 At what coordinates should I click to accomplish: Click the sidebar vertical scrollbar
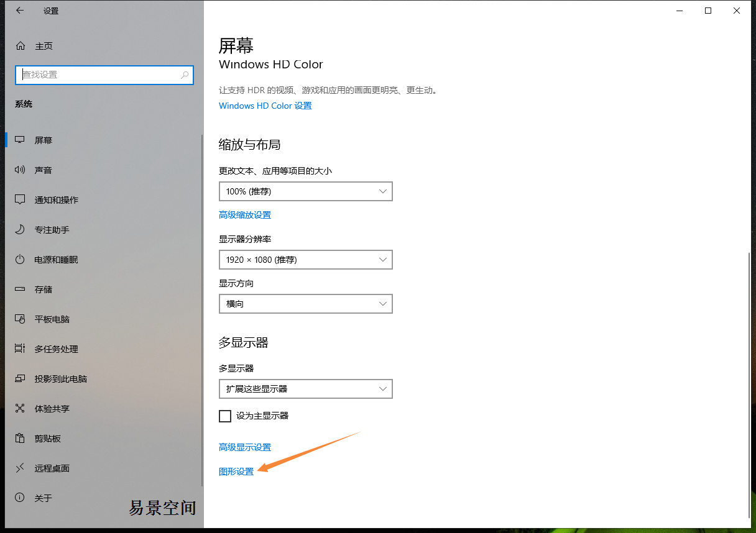[201, 311]
